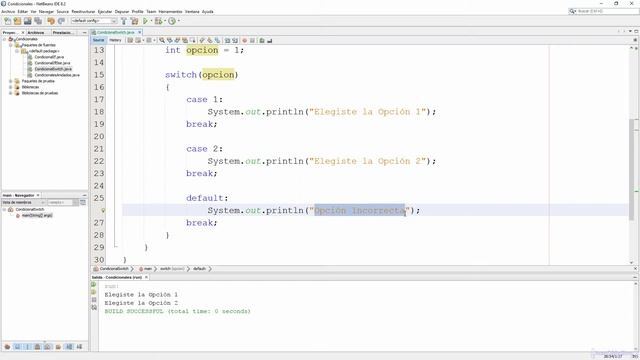This screenshot has height=360, width=640.
Task: Open the Navegar menu
Action: coord(46,12)
